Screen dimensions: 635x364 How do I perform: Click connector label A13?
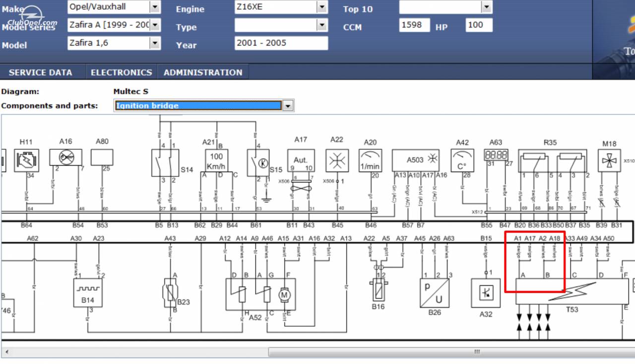coord(346,239)
